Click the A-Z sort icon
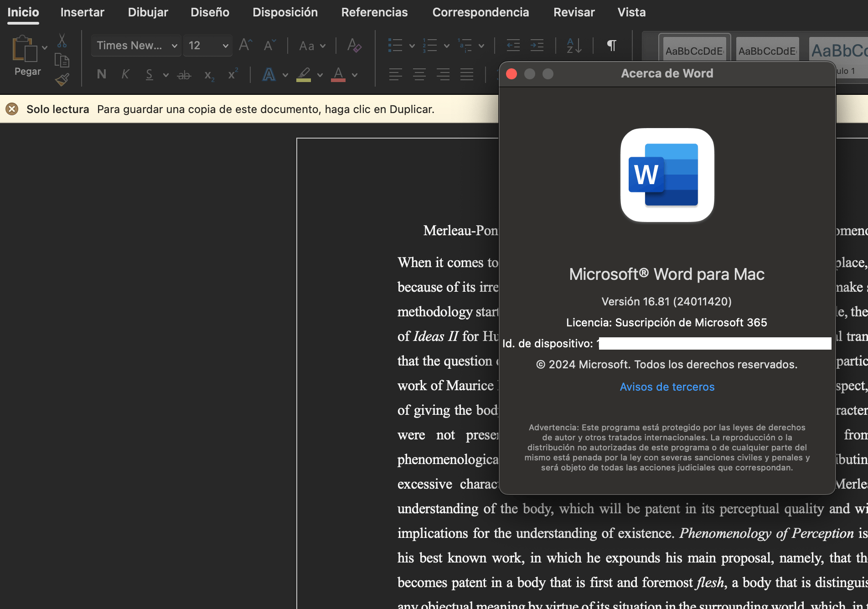The image size is (868, 609). point(574,45)
